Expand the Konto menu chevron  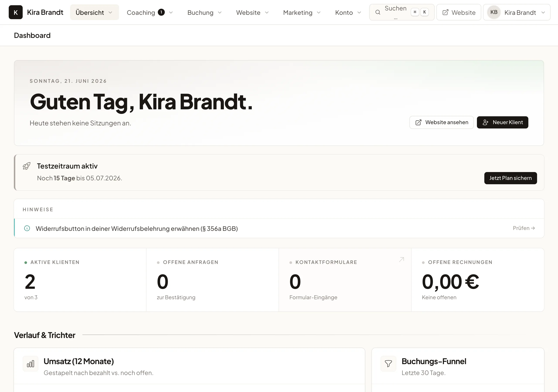click(359, 12)
